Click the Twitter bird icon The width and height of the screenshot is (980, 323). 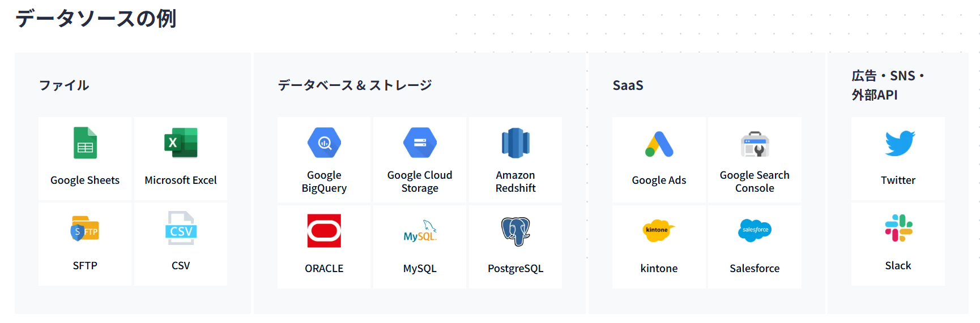tap(900, 143)
